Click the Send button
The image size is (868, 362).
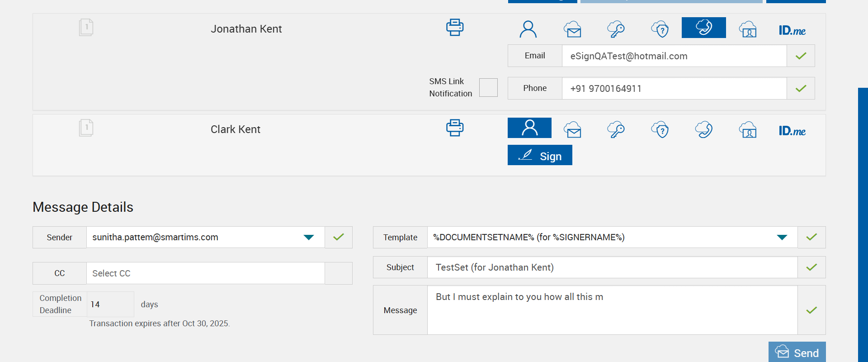click(x=797, y=352)
